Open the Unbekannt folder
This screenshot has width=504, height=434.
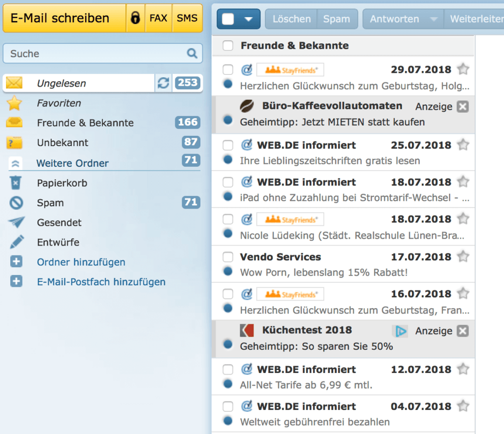click(x=63, y=143)
